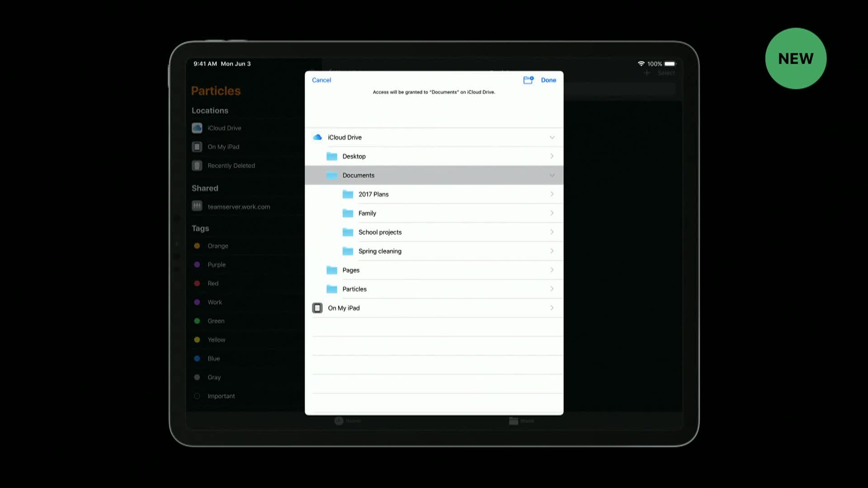
Task: Open teamserver.work.com shared location label
Action: click(239, 207)
